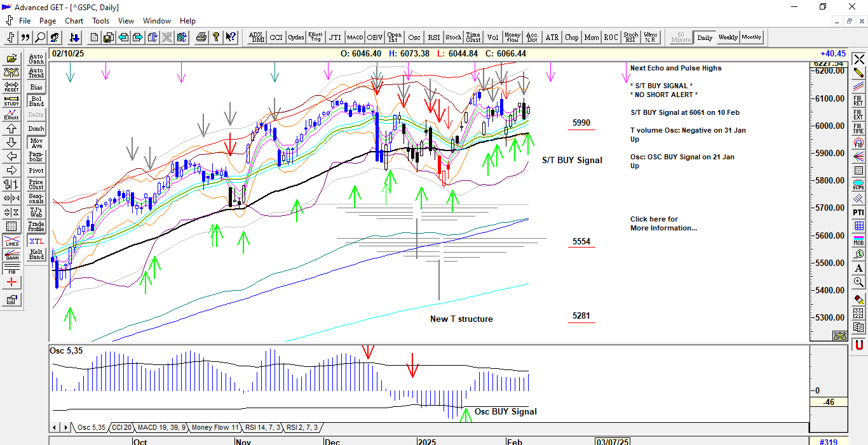The height and width of the screenshot is (445, 868).
Task: Click the PTI icon in right toolbar
Action: [858, 212]
